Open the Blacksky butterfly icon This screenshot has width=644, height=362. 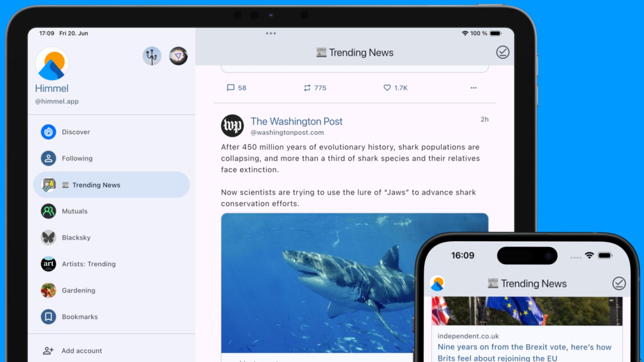tap(48, 238)
